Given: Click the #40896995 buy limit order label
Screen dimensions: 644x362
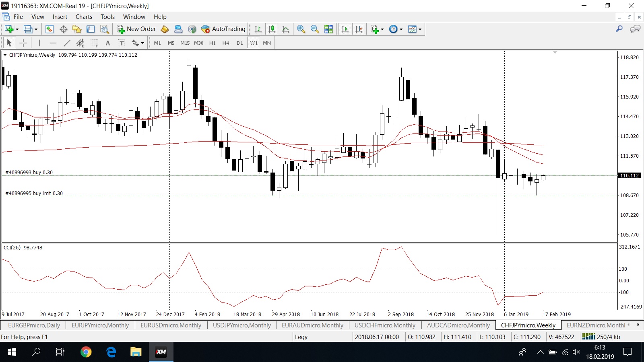Looking at the screenshot, I should pyautogui.click(x=34, y=193).
